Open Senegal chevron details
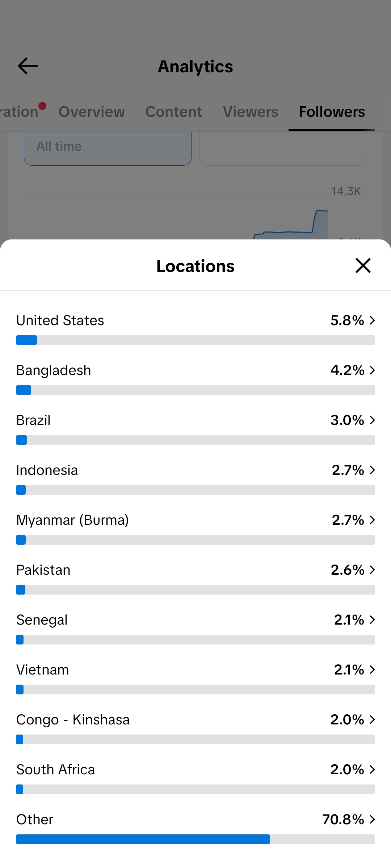This screenshot has height=868, width=391. (x=372, y=620)
